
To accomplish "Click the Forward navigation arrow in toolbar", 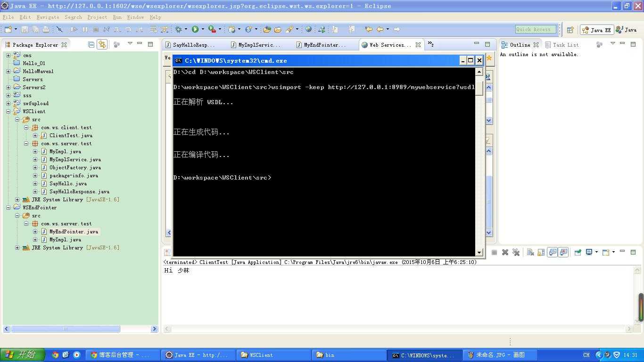I will click(396, 29).
